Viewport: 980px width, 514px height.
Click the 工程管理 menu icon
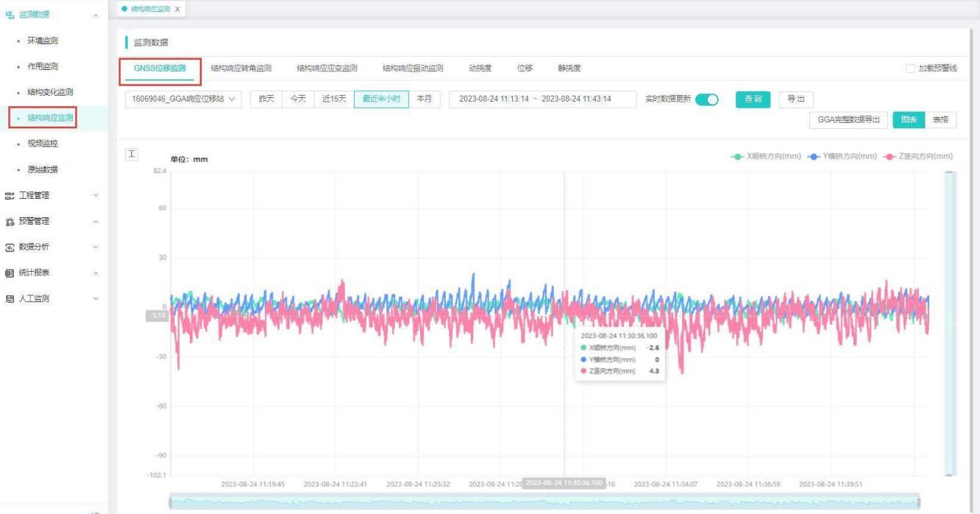(x=10, y=195)
